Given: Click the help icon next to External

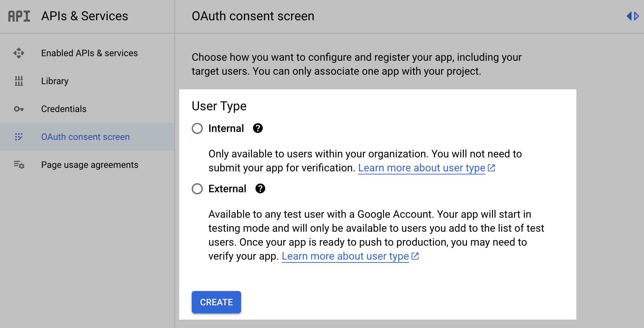Looking at the screenshot, I should pyautogui.click(x=260, y=189).
